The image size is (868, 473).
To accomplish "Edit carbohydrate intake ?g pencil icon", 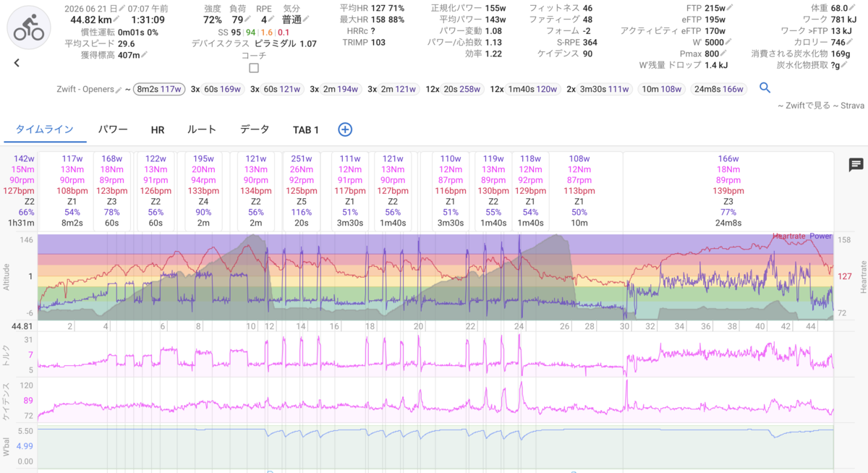I will [846, 65].
